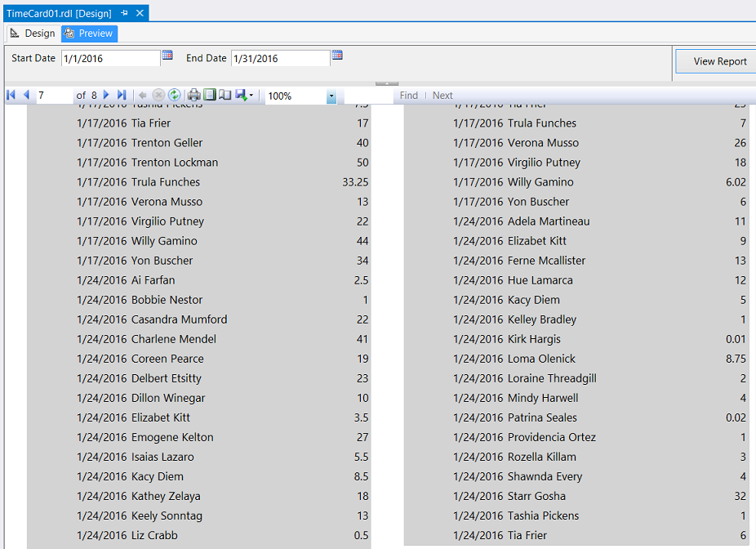Image resolution: width=756 pixels, height=549 pixels.
Task: Toggle Print Layout view
Action: click(x=210, y=96)
